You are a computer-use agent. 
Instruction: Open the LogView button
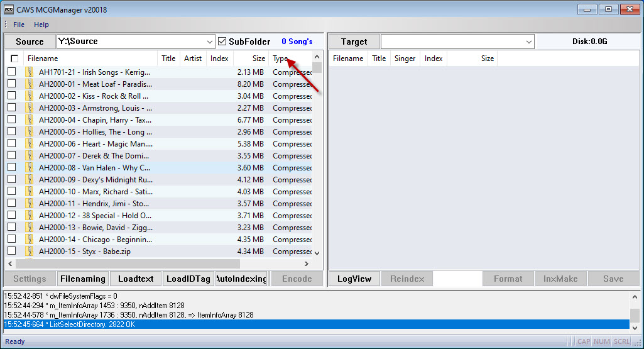tap(354, 279)
